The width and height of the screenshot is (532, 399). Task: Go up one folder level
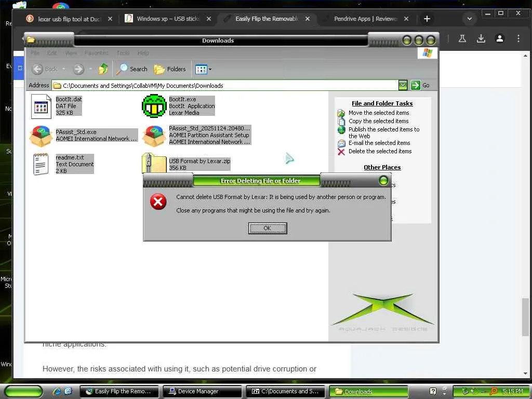[103, 69]
